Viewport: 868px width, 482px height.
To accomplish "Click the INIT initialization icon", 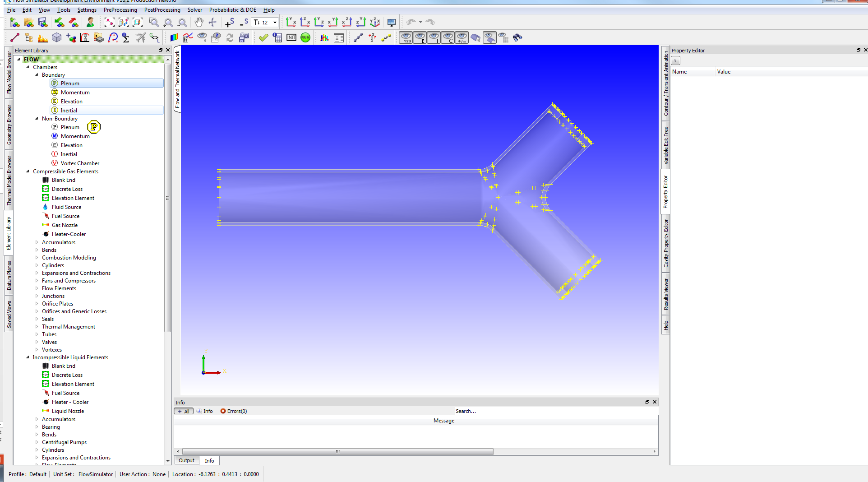I will 291,38.
